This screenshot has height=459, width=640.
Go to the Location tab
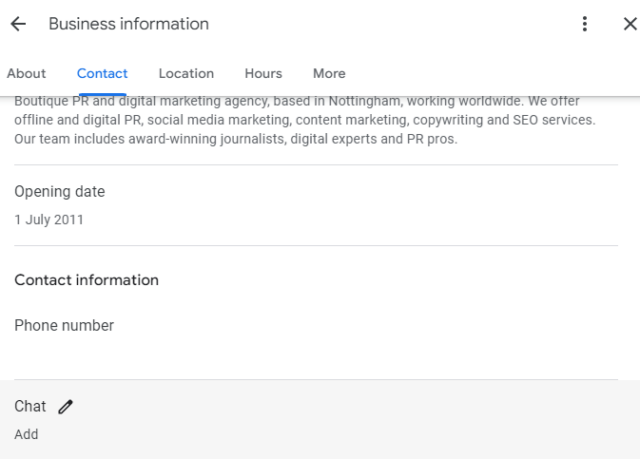186,73
